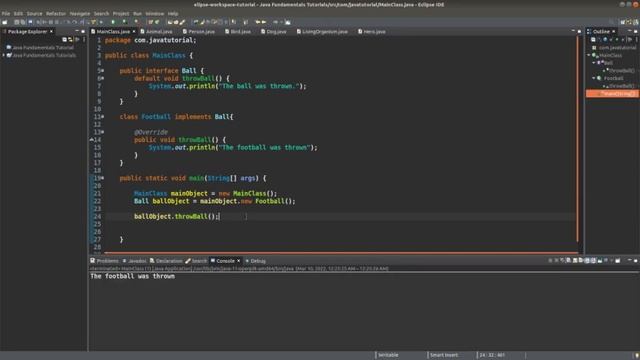Switch to the Java perspective icon
Viewport: 640px width, 360px height.
(629, 22)
